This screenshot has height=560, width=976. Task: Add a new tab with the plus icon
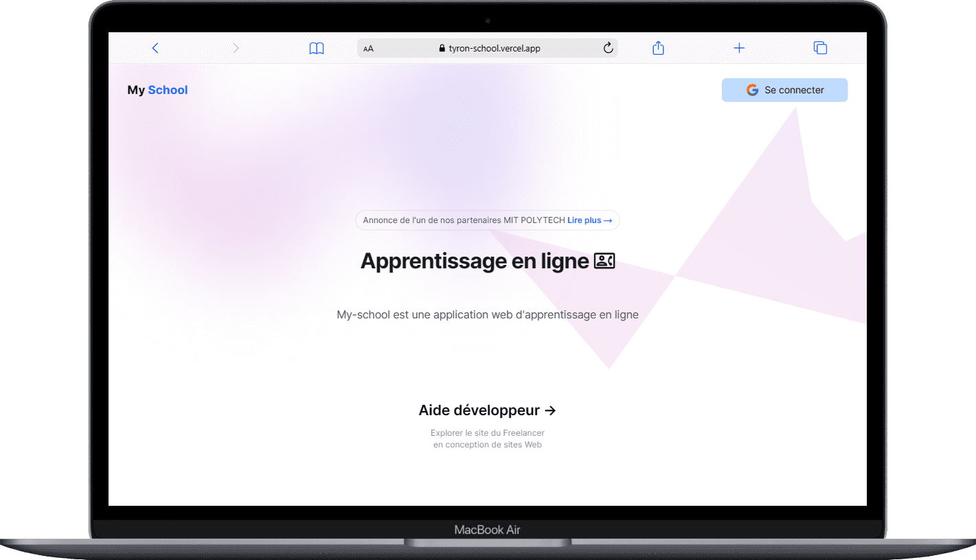tap(739, 48)
